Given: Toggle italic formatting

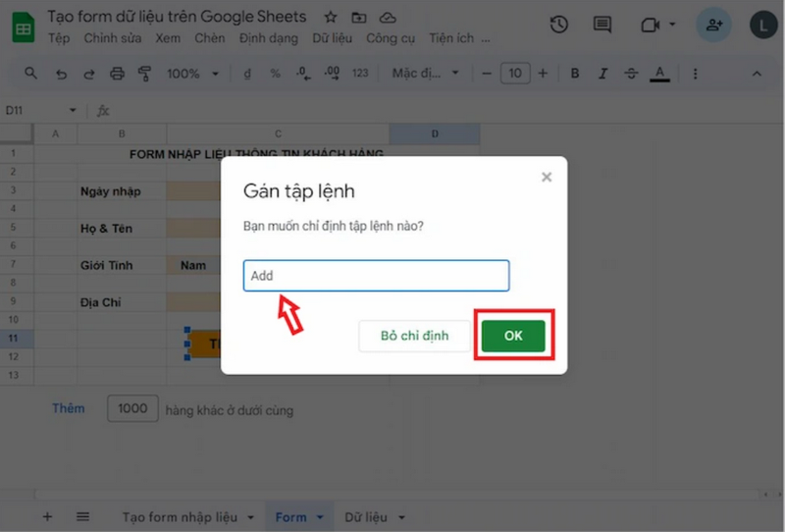Looking at the screenshot, I should 602,74.
